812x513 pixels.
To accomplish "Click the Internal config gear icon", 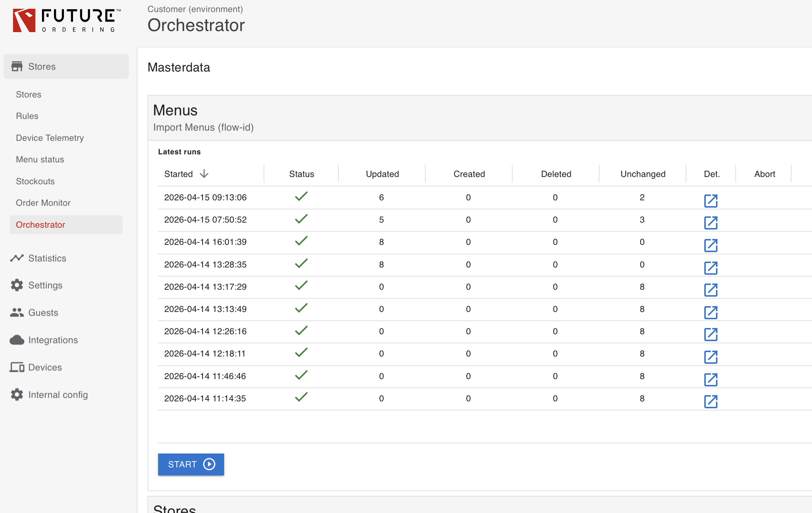I will [17, 394].
